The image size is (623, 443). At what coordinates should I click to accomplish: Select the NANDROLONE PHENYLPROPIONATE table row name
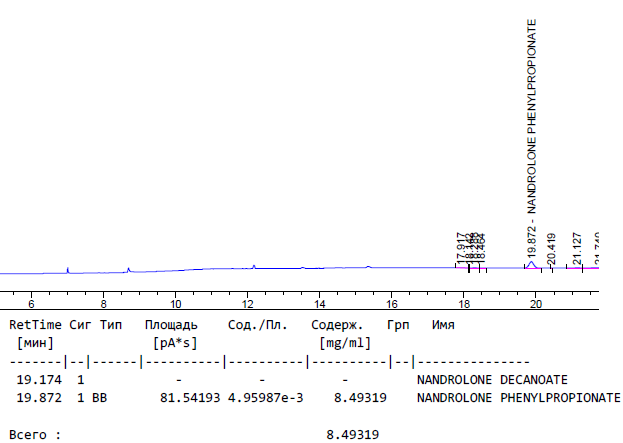click(x=518, y=397)
